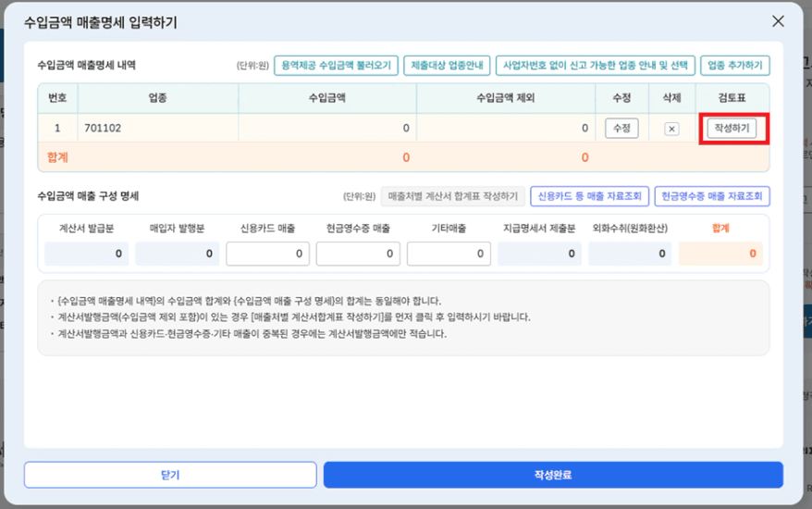Select the 701102 업종 cell in row 1
This screenshot has height=509, width=812.
157,129
